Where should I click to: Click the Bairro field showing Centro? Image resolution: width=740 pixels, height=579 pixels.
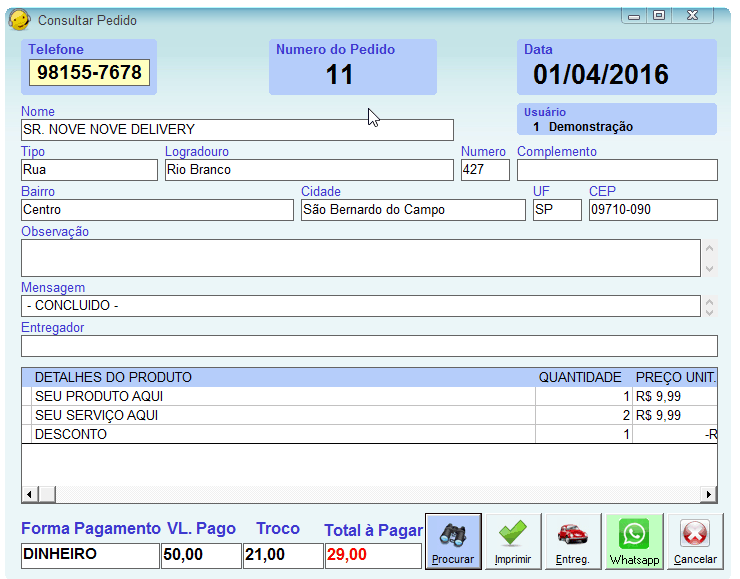[x=157, y=210]
